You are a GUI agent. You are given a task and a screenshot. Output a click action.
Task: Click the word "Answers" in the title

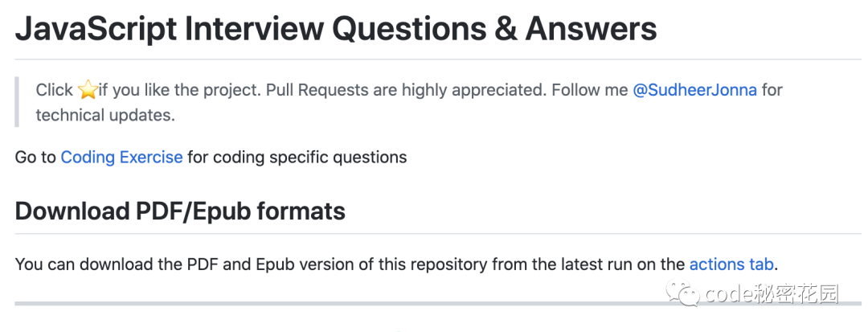pos(591,29)
